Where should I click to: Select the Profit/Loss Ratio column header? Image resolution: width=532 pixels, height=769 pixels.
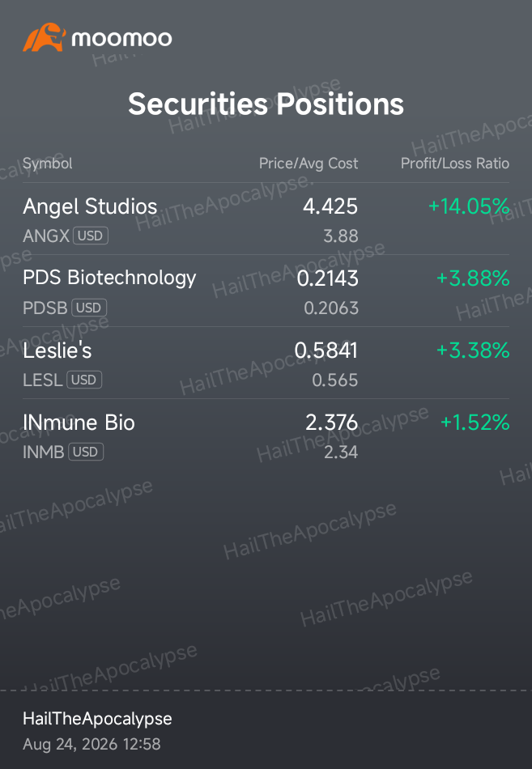pyautogui.click(x=455, y=164)
